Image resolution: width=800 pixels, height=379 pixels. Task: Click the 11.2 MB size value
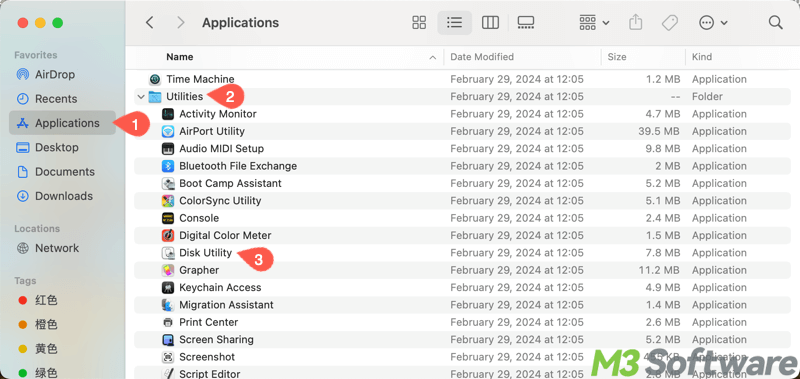pos(660,270)
